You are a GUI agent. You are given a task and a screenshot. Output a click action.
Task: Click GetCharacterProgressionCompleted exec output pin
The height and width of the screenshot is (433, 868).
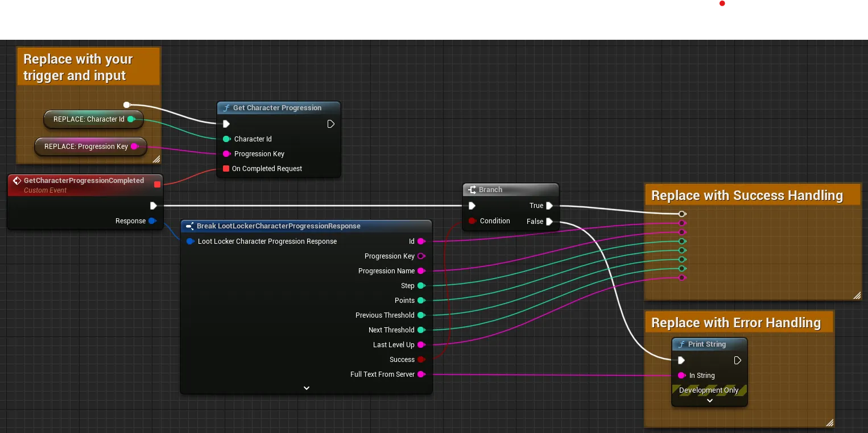tap(153, 206)
